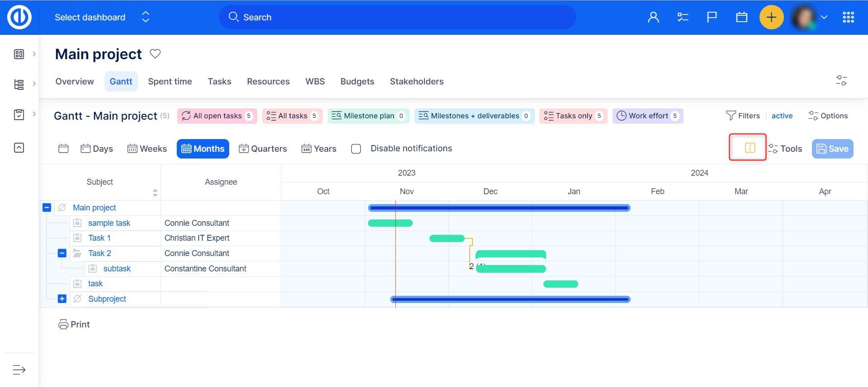The image size is (868, 387).
Task: Open the sample task link
Action: pos(109,223)
